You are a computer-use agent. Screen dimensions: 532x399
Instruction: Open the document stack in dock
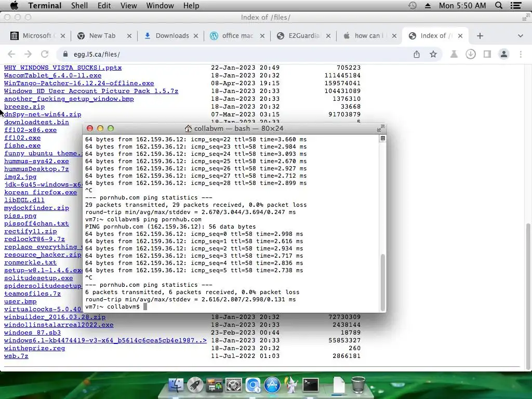tap(339, 386)
